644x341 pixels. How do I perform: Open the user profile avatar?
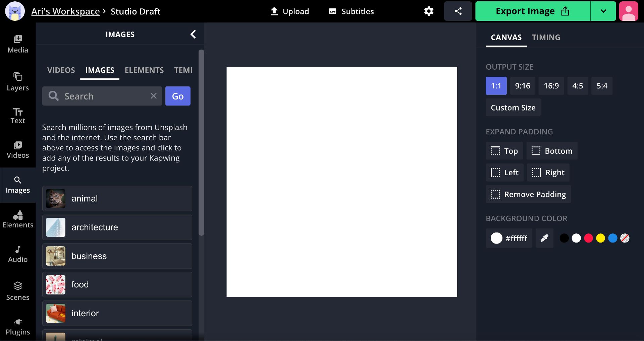click(x=629, y=11)
